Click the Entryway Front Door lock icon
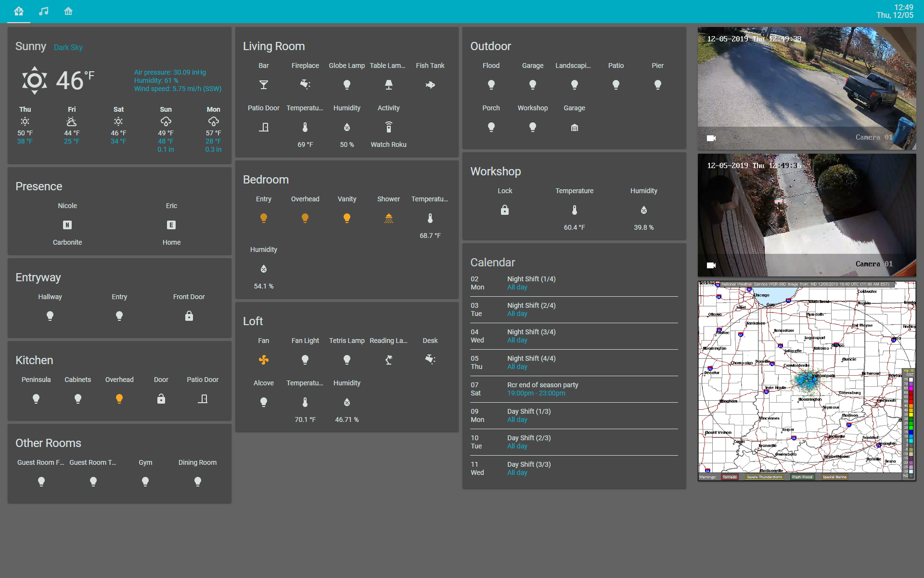Screen dimensions: 924x578 pos(188,315)
